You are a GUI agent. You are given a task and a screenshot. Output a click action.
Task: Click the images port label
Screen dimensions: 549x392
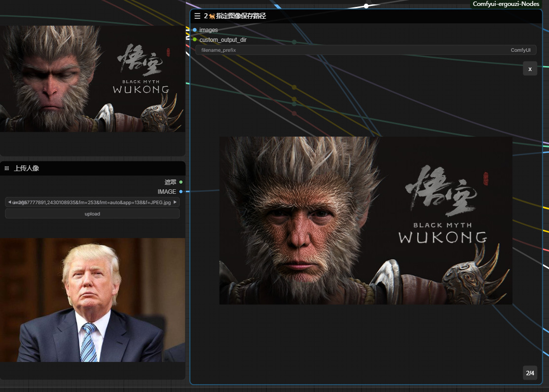click(x=209, y=30)
